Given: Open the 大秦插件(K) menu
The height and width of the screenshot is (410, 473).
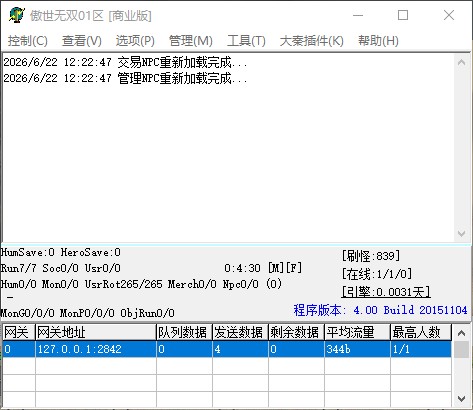Looking at the screenshot, I should [312, 41].
